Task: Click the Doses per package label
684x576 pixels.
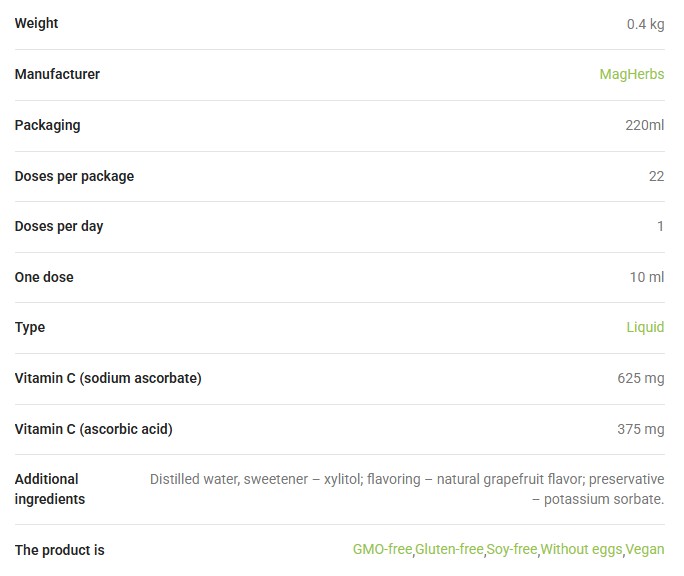Action: (74, 176)
